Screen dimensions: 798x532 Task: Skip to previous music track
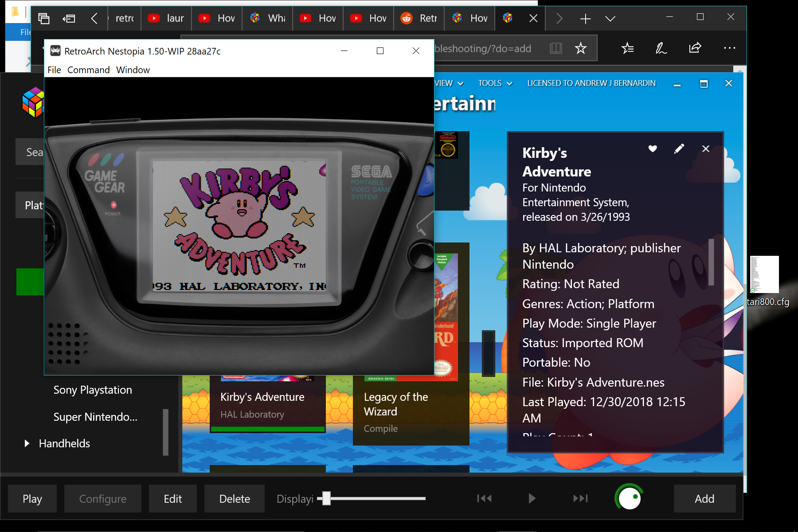484,498
